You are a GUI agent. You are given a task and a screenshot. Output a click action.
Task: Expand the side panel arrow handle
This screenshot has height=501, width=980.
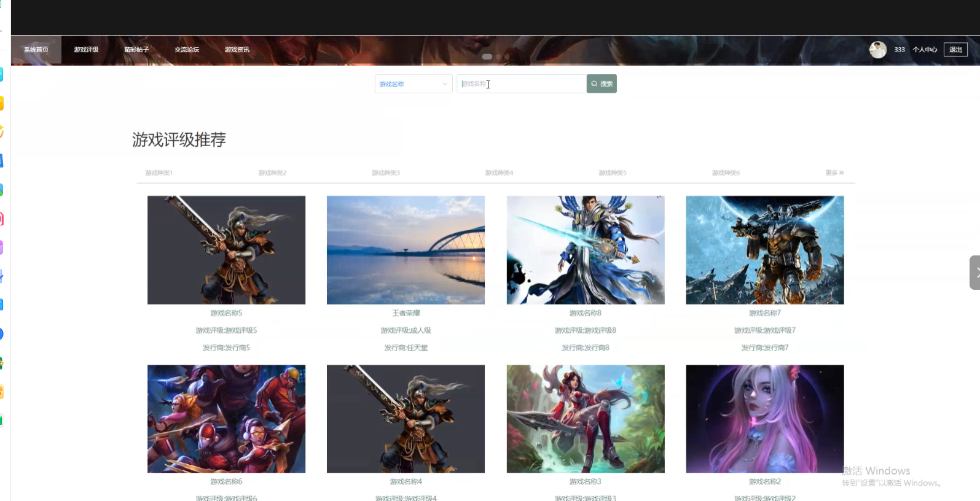click(x=975, y=273)
